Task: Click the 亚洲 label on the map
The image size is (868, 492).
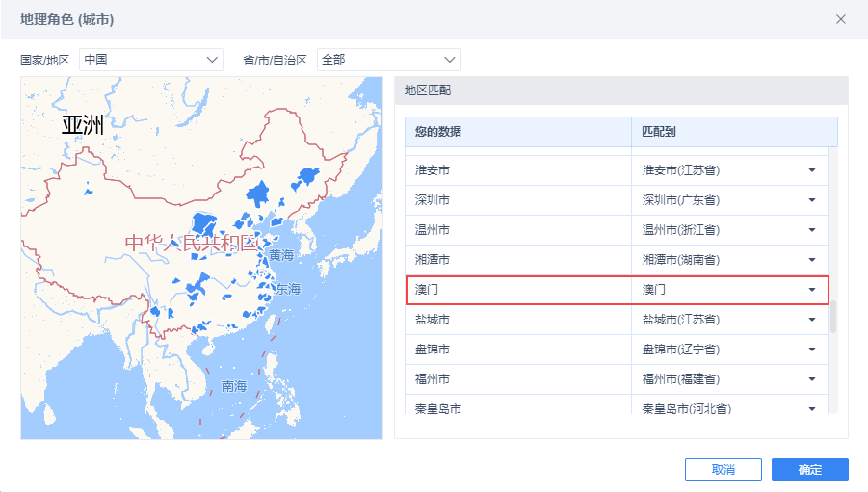Action: (82, 124)
